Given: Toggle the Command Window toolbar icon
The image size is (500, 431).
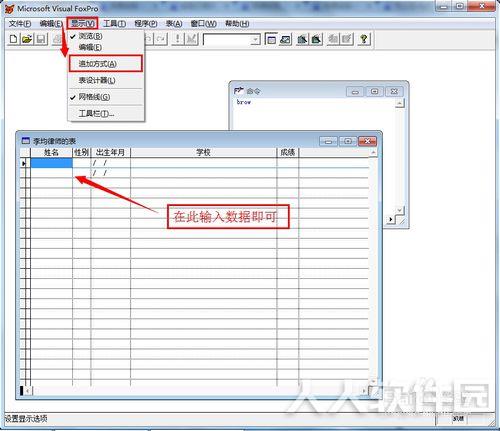Looking at the screenshot, I should [271, 39].
